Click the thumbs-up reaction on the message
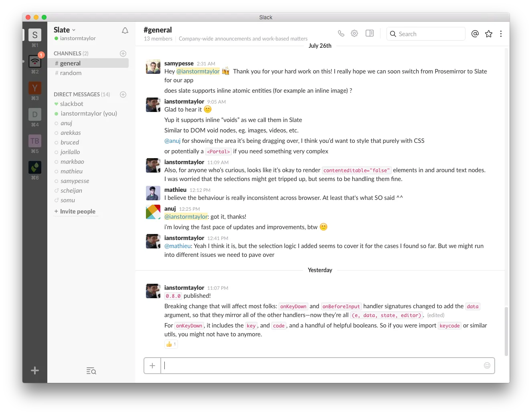 [171, 344]
